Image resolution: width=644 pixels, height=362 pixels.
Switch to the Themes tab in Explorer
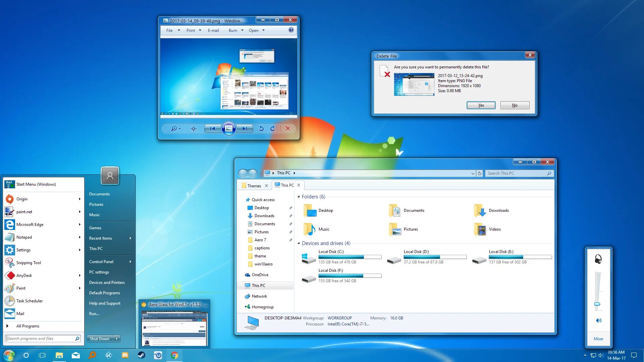pyautogui.click(x=254, y=186)
